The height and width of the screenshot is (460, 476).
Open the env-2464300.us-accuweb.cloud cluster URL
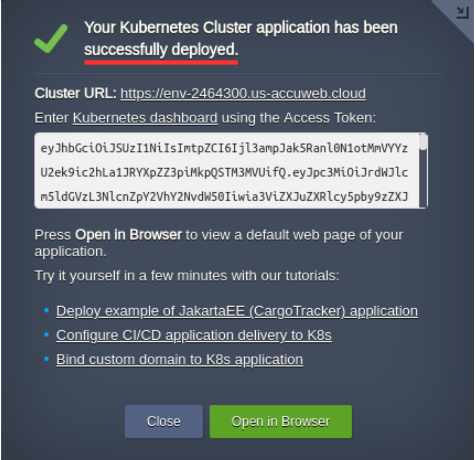(243, 94)
